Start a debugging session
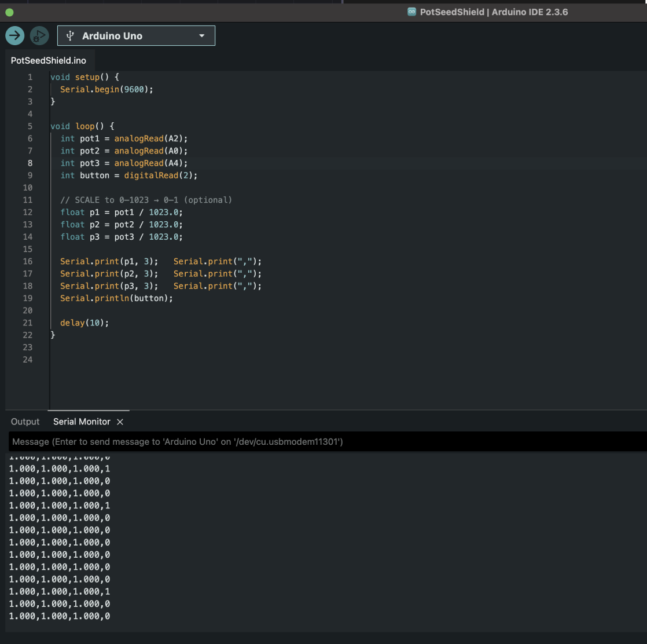Viewport: 647px width, 644px height. [39, 35]
